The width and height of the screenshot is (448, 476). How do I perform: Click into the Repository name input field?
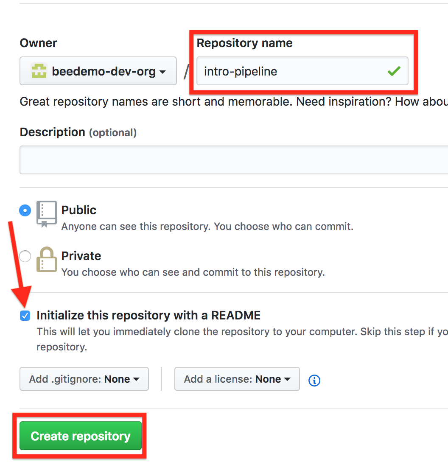tap(302, 71)
